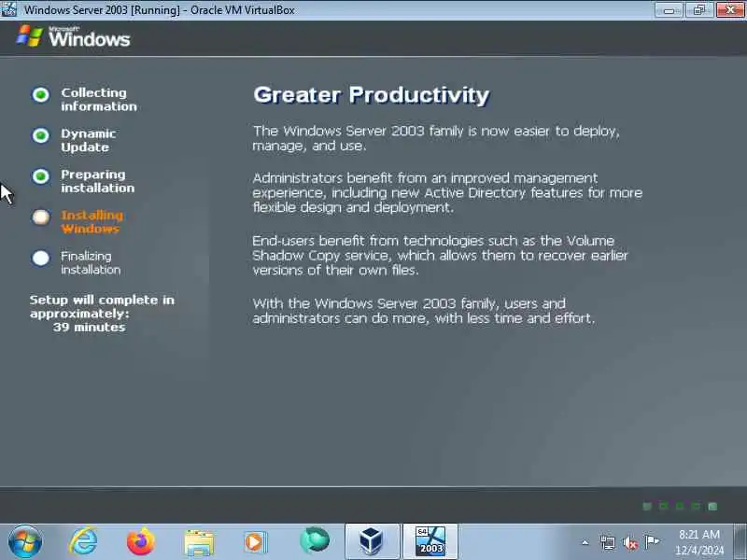Click paragraph starting 'End-users benefit from'

point(440,255)
